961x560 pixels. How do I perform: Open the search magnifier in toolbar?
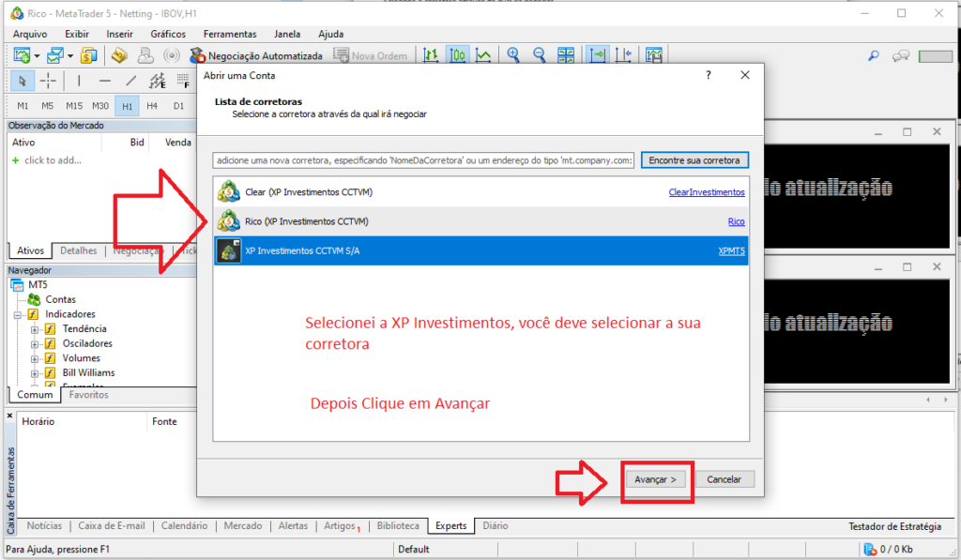(x=874, y=56)
